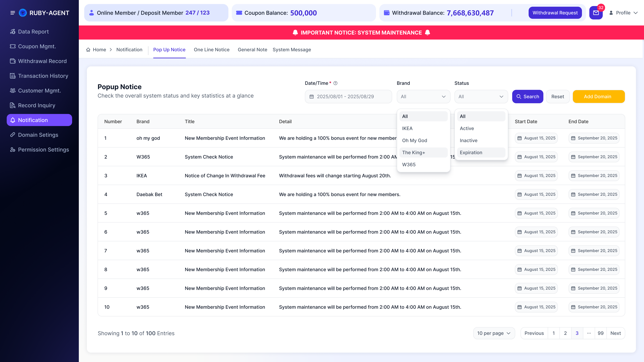Choose Oh My God in Brand list

[423, 141]
